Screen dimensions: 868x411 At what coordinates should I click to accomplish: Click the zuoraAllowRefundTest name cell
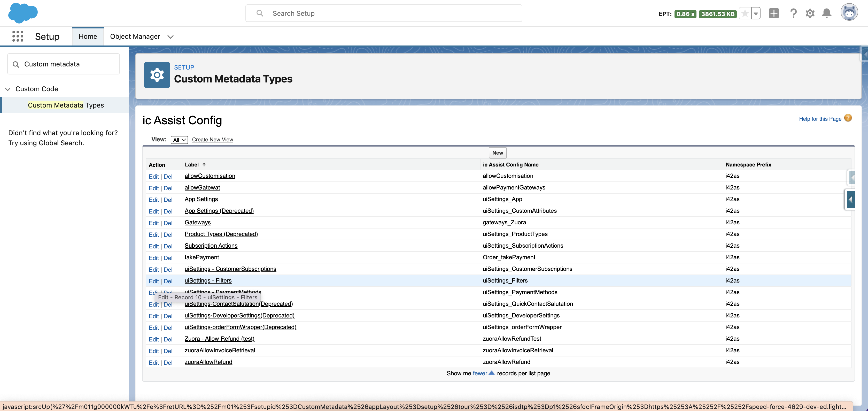[x=512, y=339]
